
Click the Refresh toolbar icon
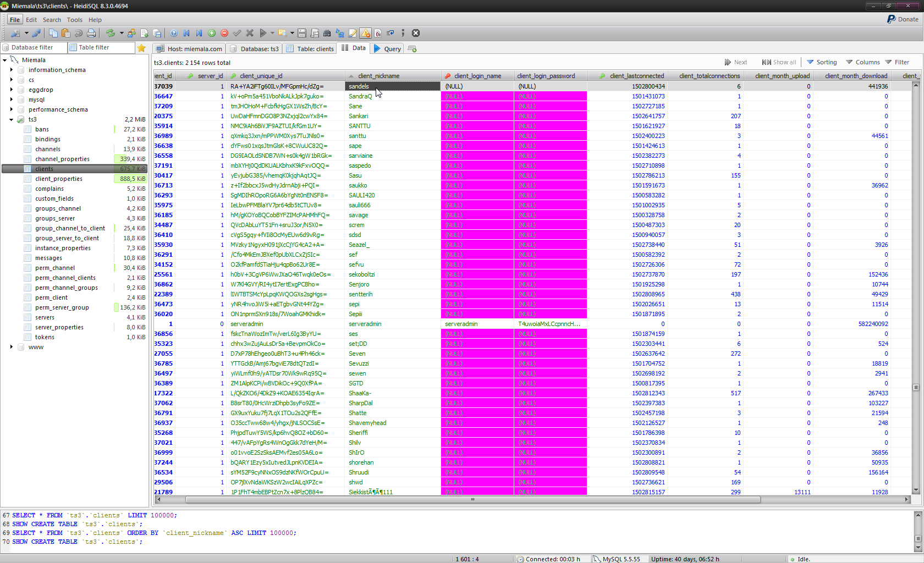click(x=110, y=33)
